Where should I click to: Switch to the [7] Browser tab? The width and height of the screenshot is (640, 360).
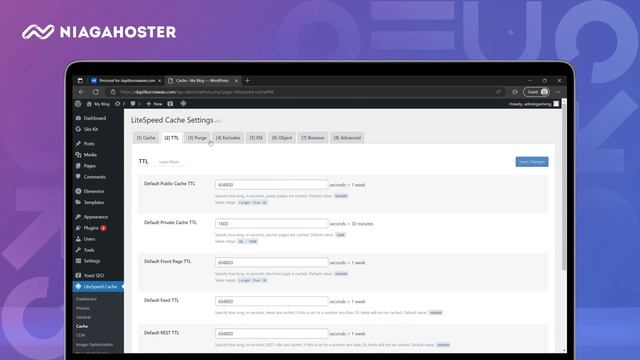tap(313, 138)
